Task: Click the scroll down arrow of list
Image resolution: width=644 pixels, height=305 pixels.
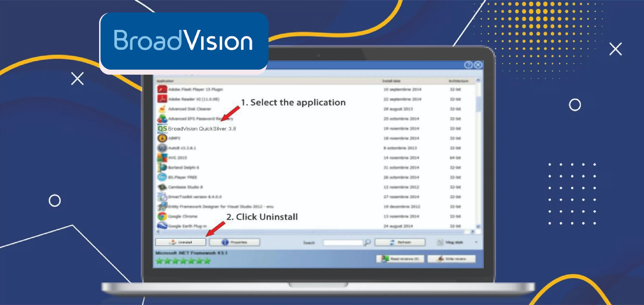Action: pyautogui.click(x=478, y=226)
